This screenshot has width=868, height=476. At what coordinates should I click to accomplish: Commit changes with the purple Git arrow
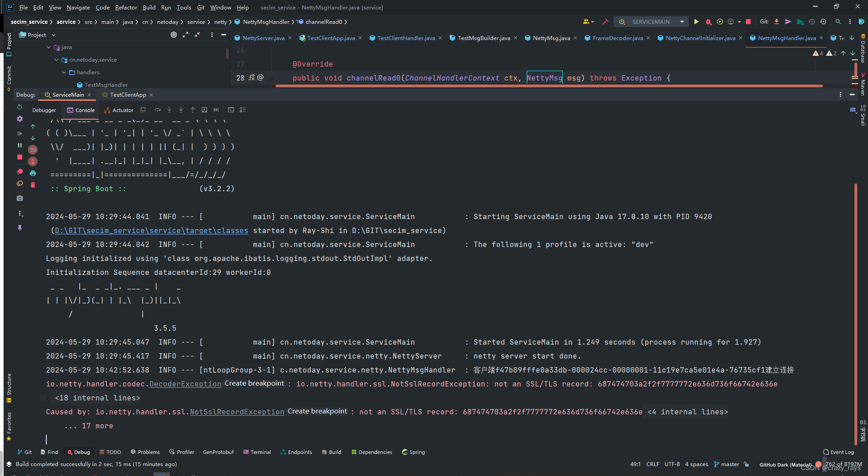[x=788, y=22]
